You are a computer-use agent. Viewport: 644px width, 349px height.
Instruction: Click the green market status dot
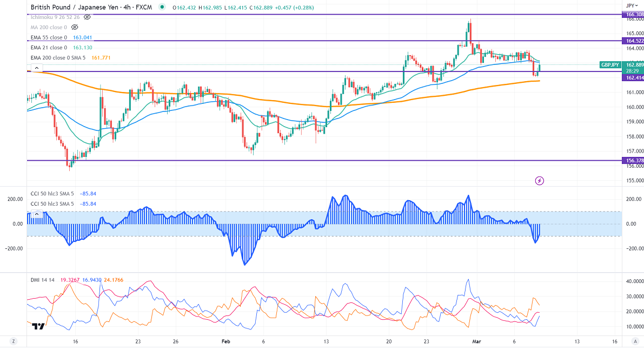(x=162, y=8)
